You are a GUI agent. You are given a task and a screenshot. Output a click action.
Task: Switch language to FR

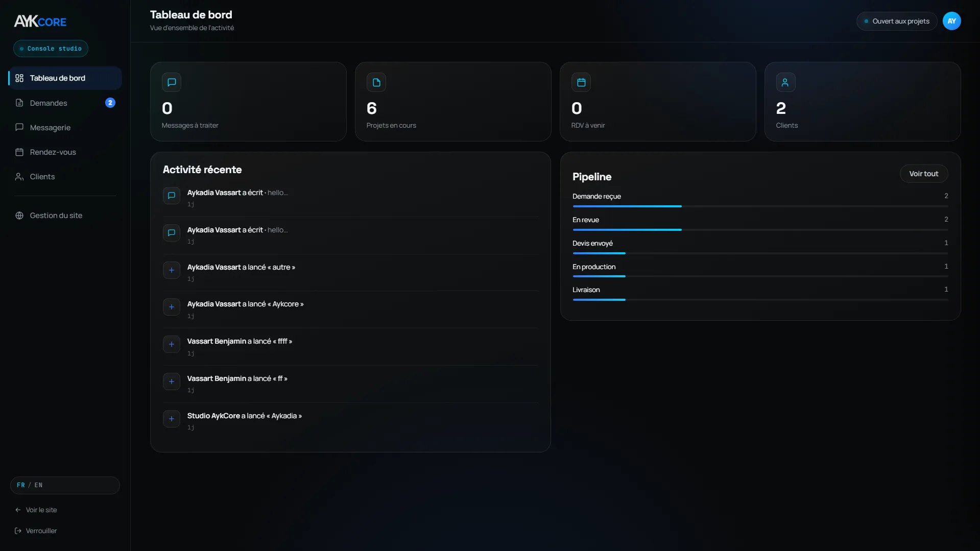[x=21, y=485]
